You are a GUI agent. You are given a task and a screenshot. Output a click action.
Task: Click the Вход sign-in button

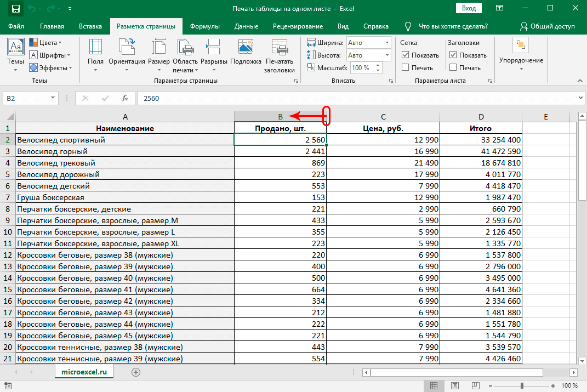[x=468, y=9]
